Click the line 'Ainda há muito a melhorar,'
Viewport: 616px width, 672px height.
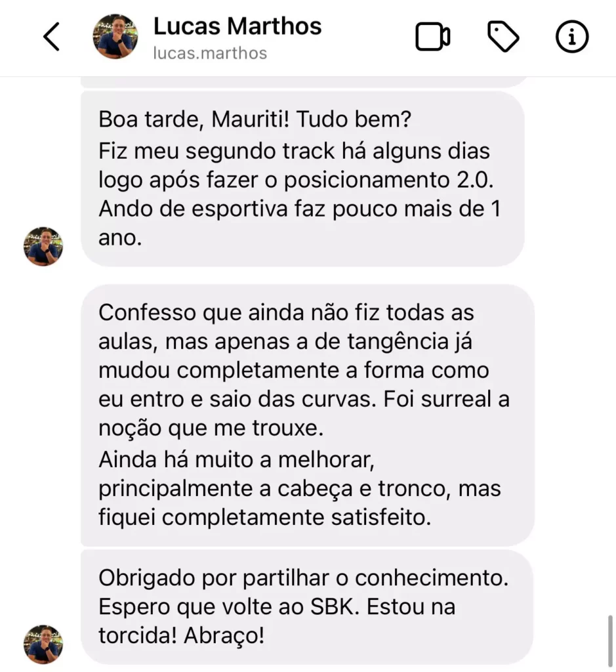coord(236,460)
